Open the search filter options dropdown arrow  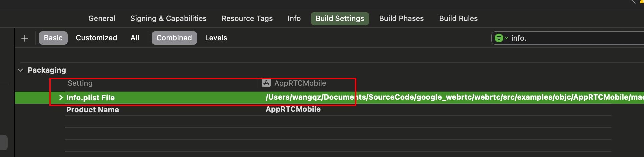coord(506,38)
